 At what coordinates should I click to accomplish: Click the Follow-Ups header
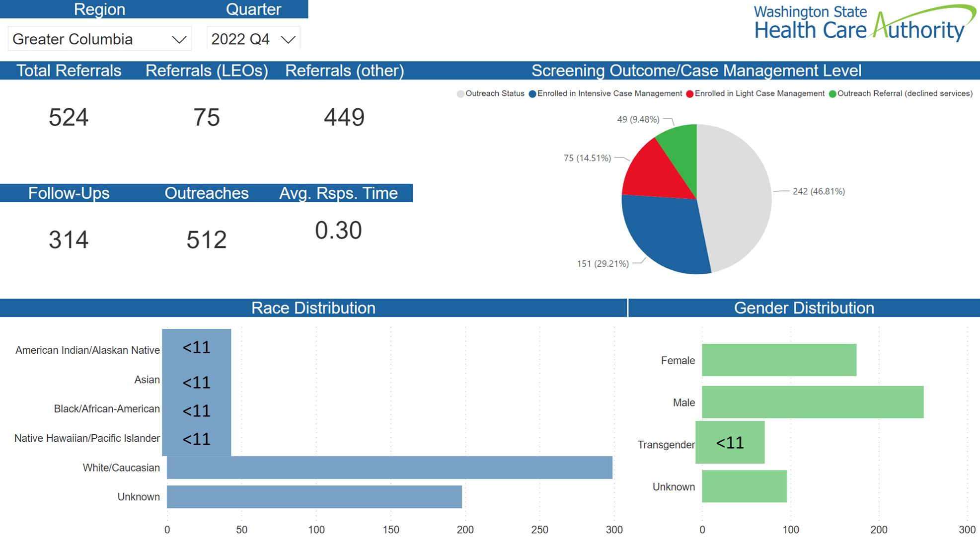click(x=69, y=193)
